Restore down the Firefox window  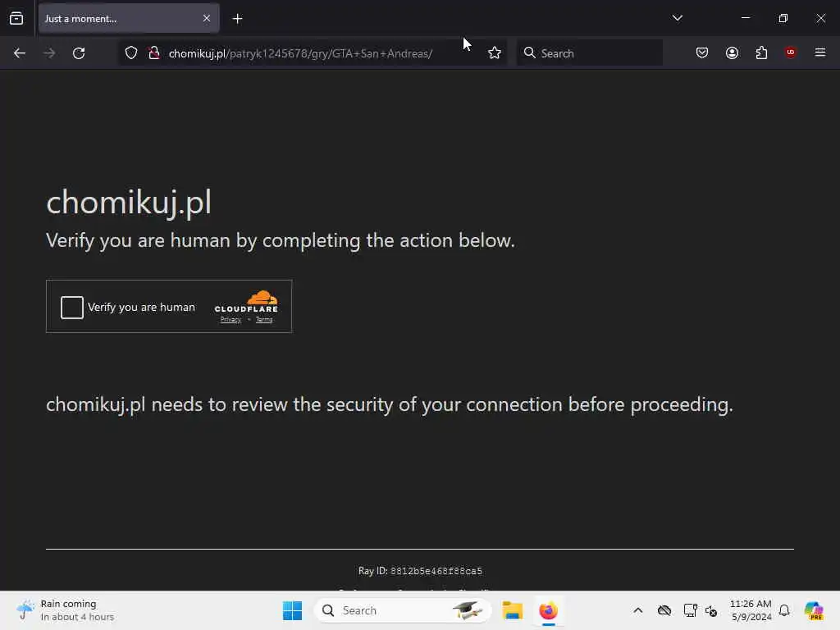pos(783,18)
